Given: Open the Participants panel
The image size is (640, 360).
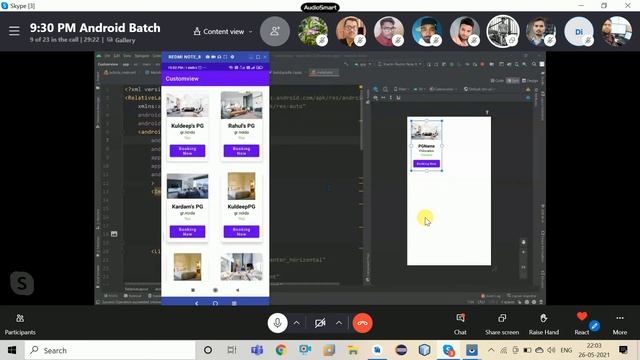Looking at the screenshot, I should coord(20,324).
